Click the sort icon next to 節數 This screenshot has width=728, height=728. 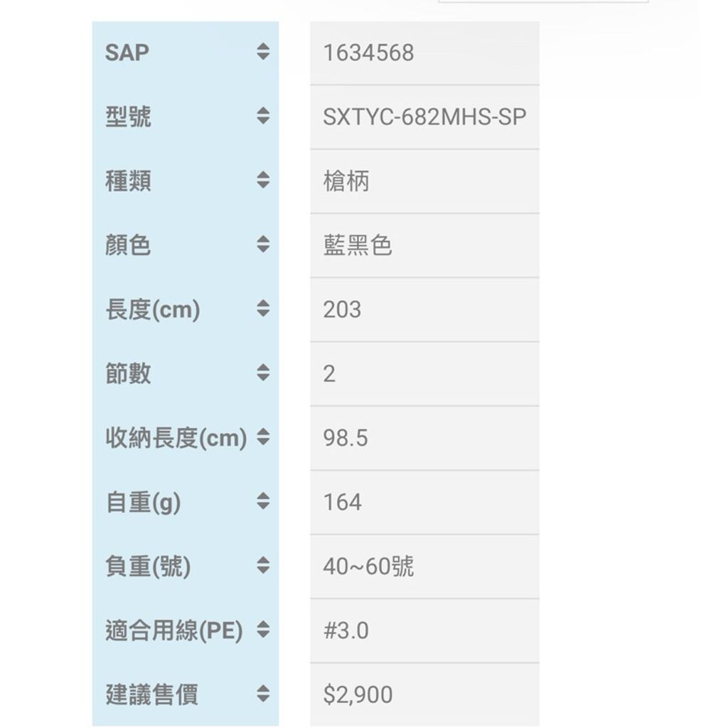[x=263, y=373]
